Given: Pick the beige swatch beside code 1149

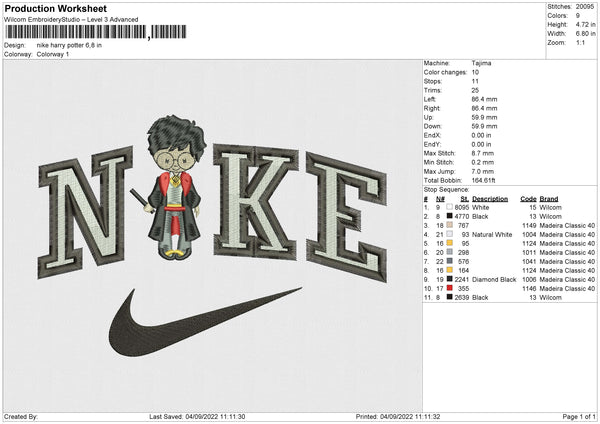Looking at the screenshot, I should pyautogui.click(x=450, y=225).
